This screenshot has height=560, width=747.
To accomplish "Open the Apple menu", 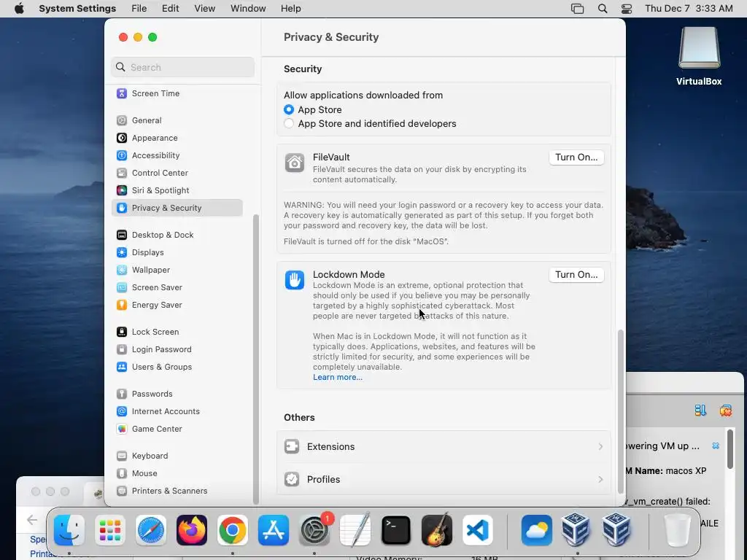I will click(19, 9).
